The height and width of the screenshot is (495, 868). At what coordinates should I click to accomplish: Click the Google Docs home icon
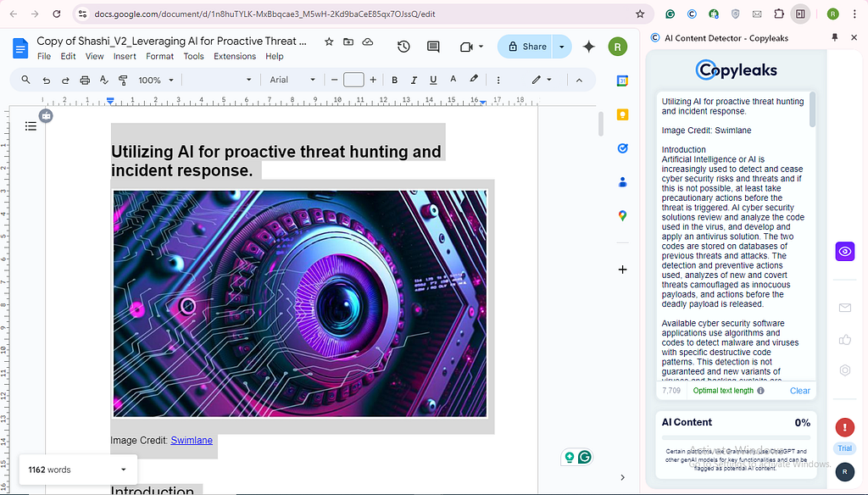click(x=20, y=48)
